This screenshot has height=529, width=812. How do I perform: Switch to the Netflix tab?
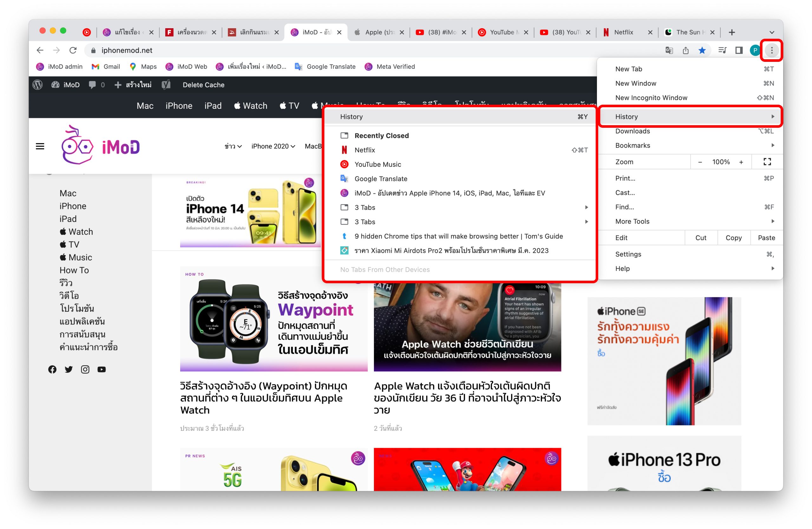click(623, 32)
